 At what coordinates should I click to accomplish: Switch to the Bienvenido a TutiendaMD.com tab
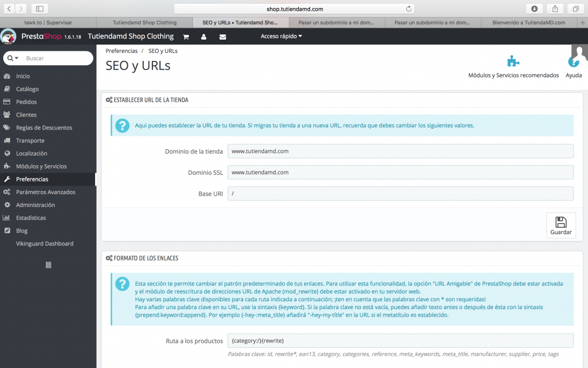click(529, 22)
